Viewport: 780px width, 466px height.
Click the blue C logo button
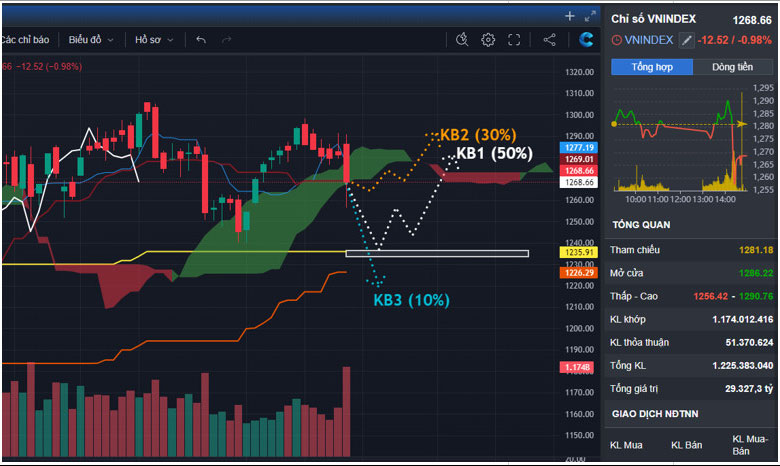(587, 40)
